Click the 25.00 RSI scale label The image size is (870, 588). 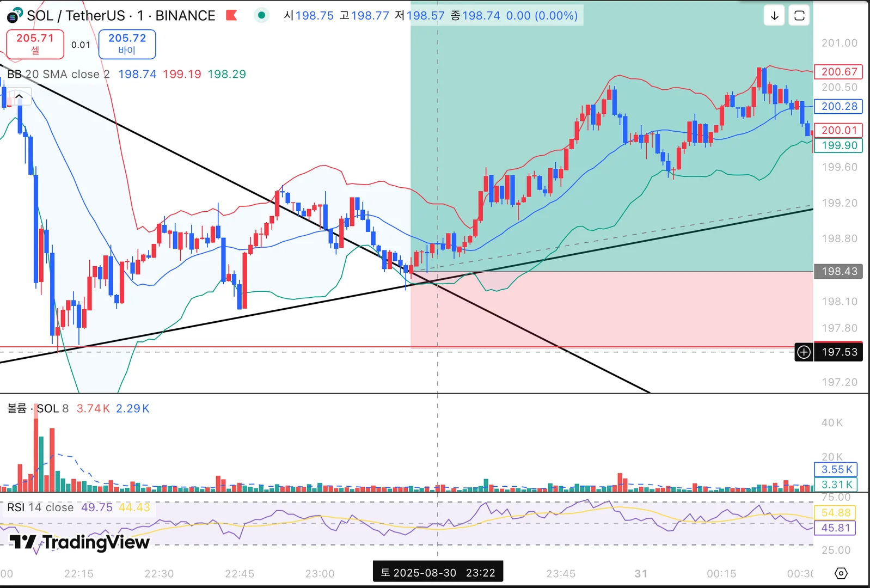coord(836,550)
